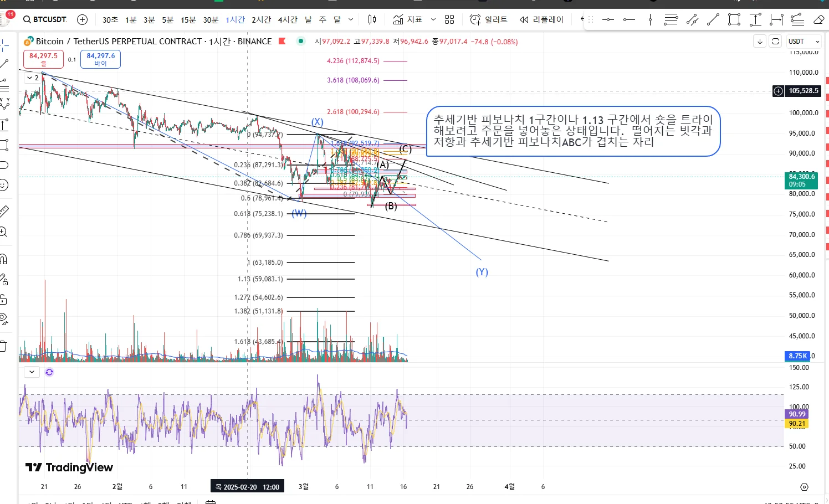Edit the 0.1 order quantity

click(72, 60)
